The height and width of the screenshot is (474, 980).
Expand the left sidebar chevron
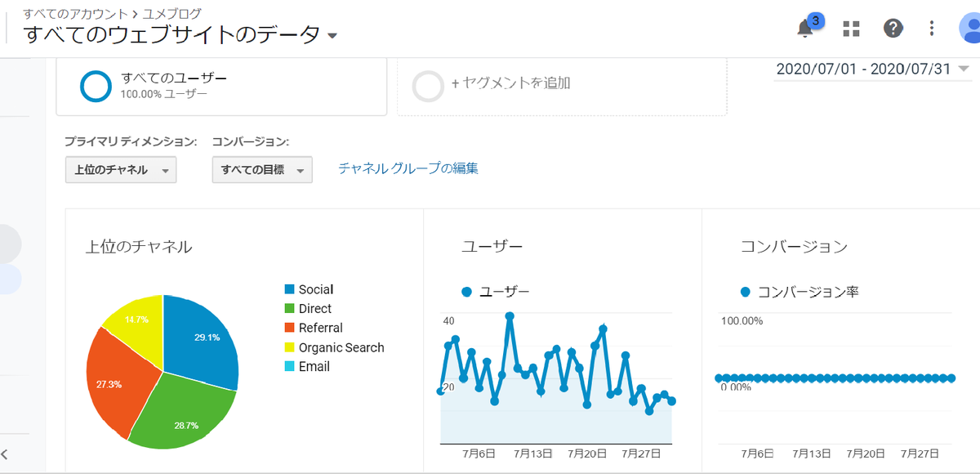point(5,454)
